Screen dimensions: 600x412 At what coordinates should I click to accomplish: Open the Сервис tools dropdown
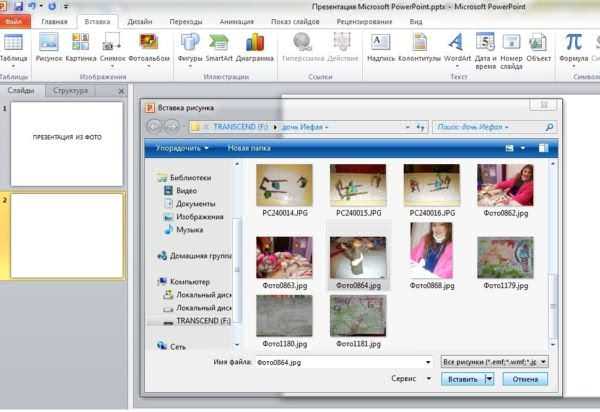411,379
